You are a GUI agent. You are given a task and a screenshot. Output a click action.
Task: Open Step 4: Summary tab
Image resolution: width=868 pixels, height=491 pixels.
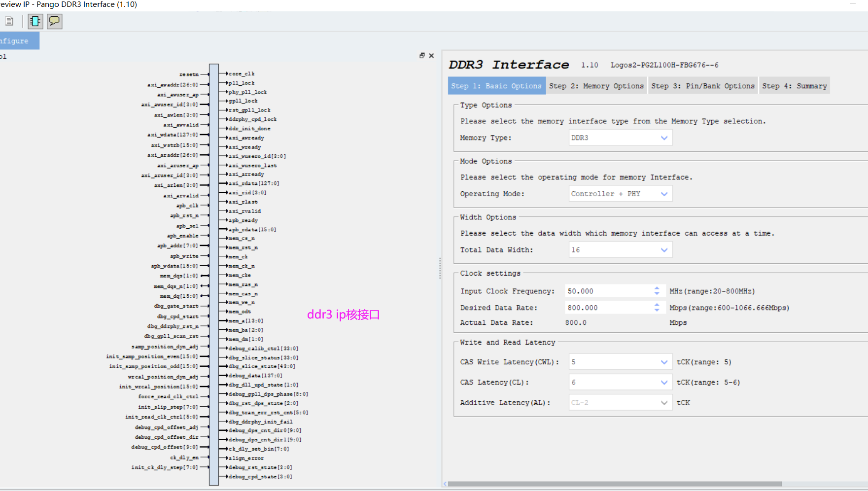[x=795, y=86]
